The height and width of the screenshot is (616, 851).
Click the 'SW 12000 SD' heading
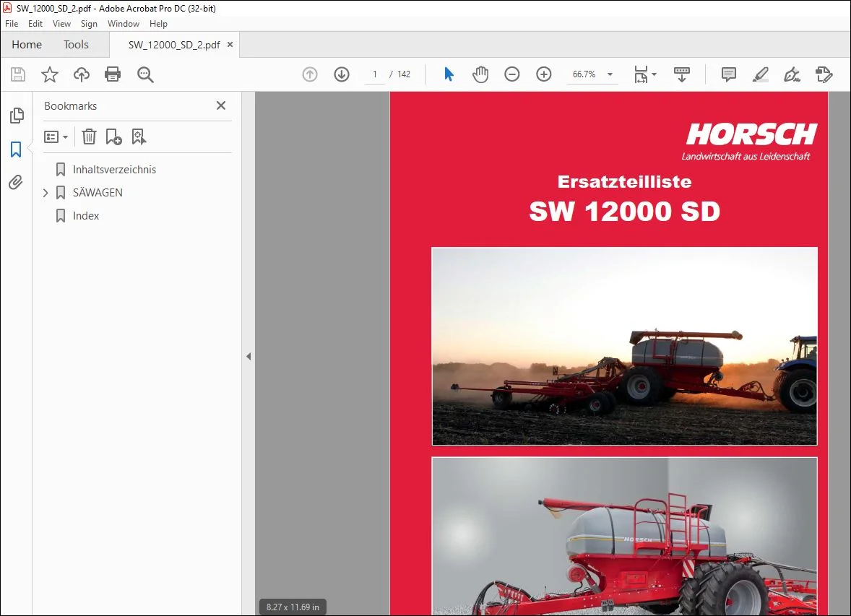(x=625, y=211)
